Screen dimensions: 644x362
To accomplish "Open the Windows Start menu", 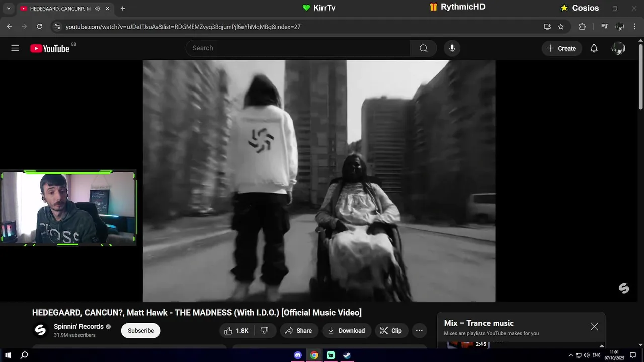I will tap(8, 355).
